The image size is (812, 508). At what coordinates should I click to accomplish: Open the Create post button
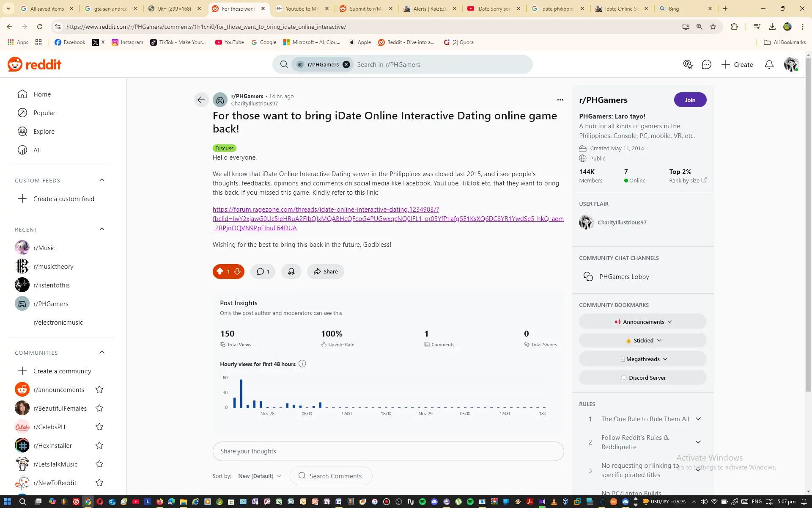coord(737,64)
